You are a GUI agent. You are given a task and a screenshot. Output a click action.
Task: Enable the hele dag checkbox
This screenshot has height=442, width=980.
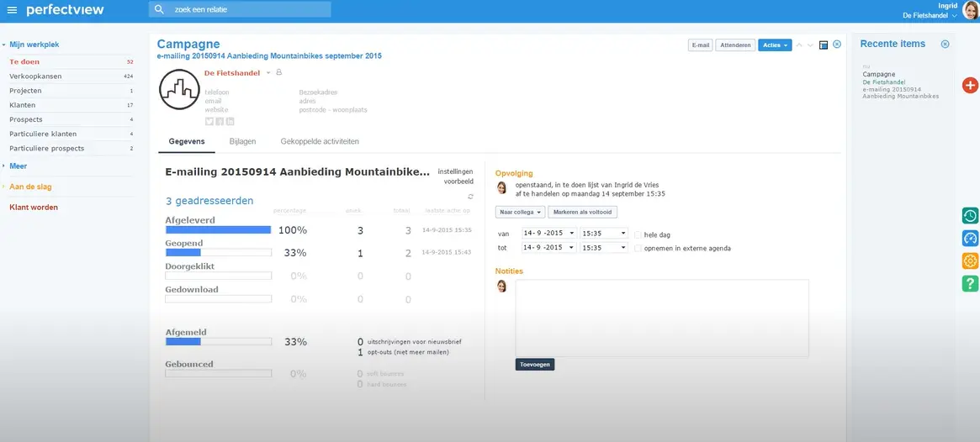coord(638,234)
